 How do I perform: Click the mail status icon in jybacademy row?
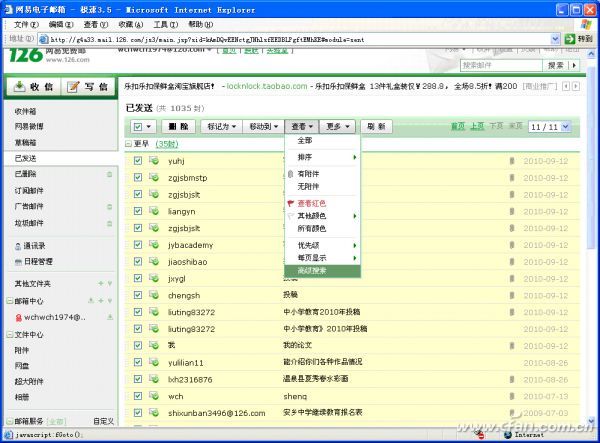[x=154, y=245]
